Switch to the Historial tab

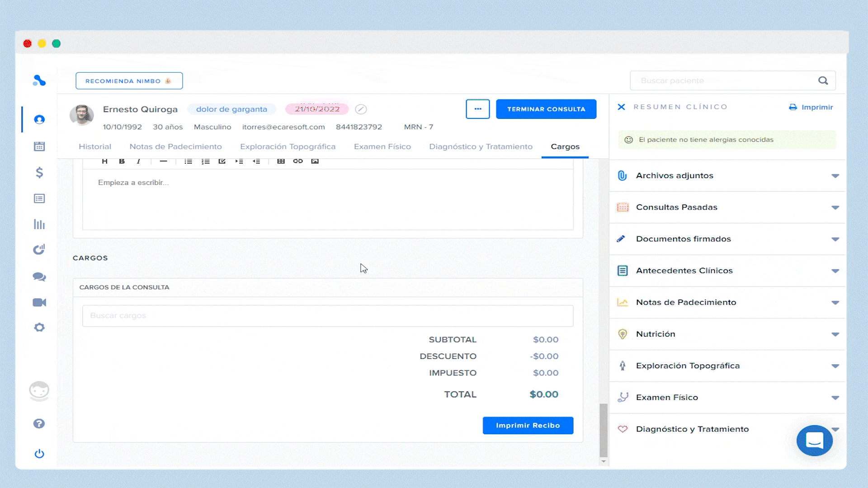pos(95,146)
